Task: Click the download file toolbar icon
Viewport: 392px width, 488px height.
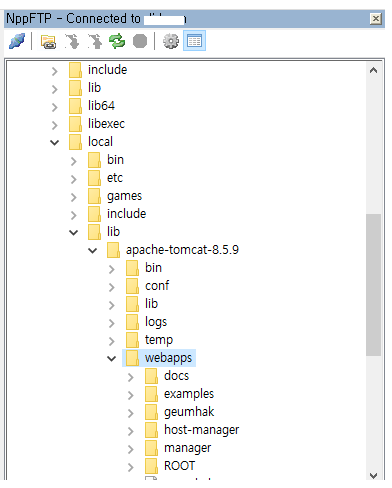Action: coord(72,41)
